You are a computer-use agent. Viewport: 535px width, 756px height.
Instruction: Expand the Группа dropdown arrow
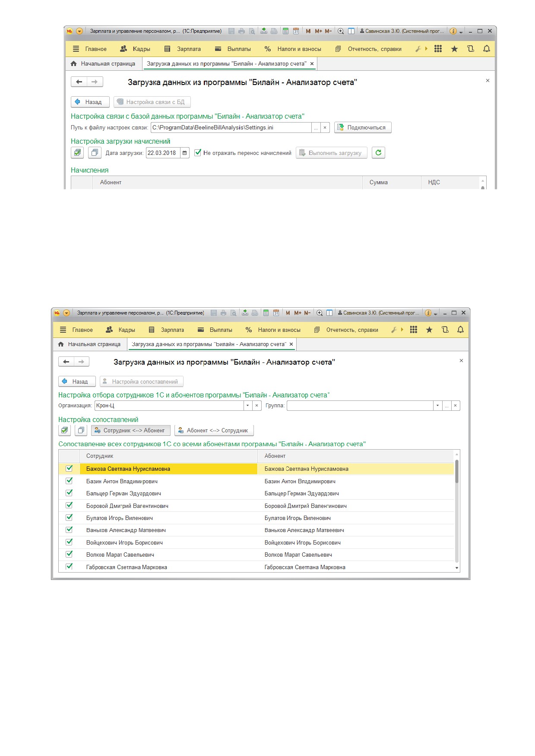pyautogui.click(x=437, y=406)
